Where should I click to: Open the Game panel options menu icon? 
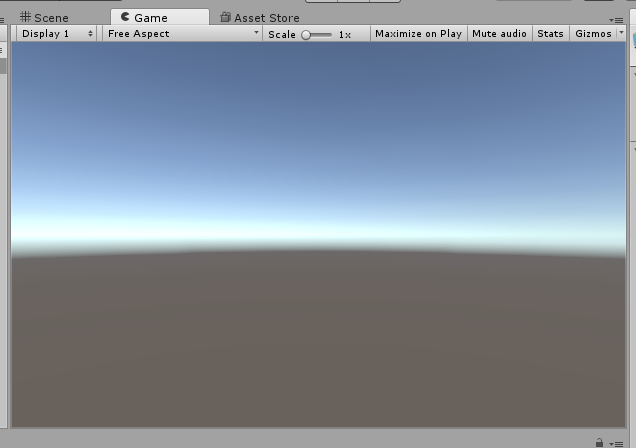(x=616, y=20)
